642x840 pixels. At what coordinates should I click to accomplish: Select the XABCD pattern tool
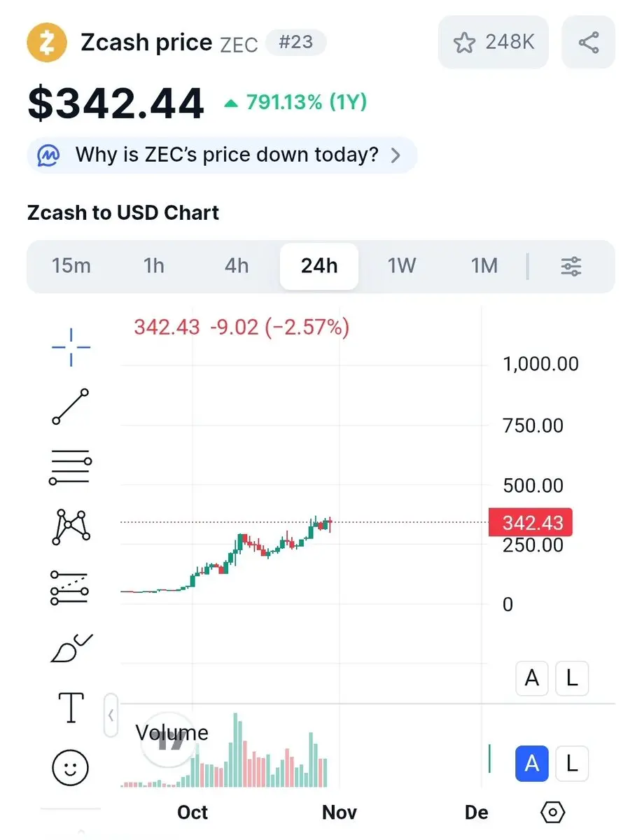pos(71,527)
